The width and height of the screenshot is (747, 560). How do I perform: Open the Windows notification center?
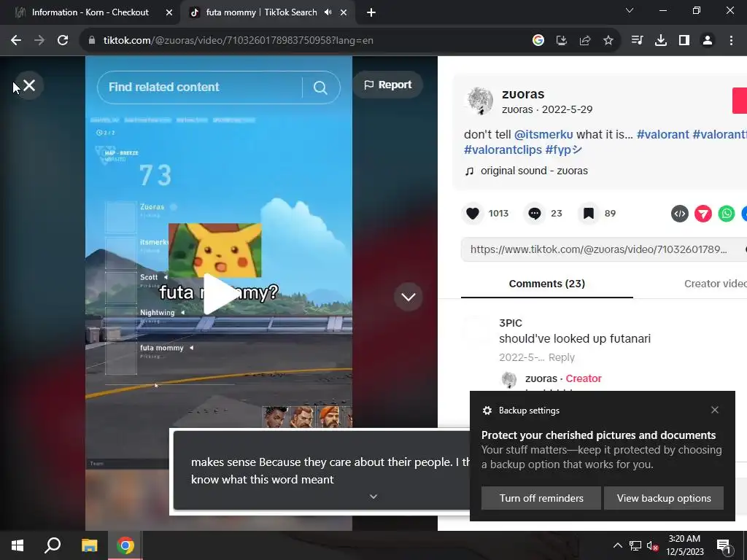pyautogui.click(x=724, y=545)
